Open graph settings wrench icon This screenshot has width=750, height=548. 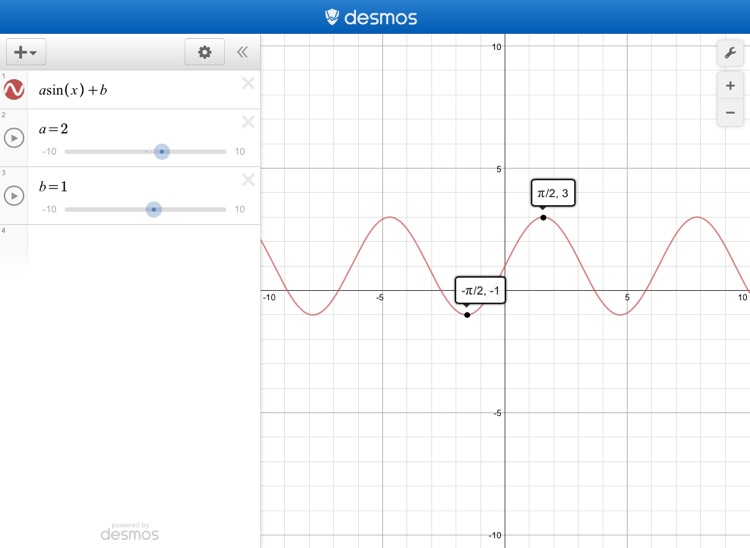pos(730,53)
